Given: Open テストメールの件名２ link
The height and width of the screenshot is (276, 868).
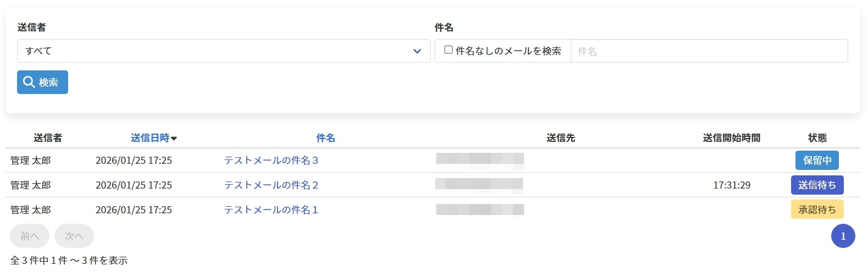Looking at the screenshot, I should pos(271,185).
